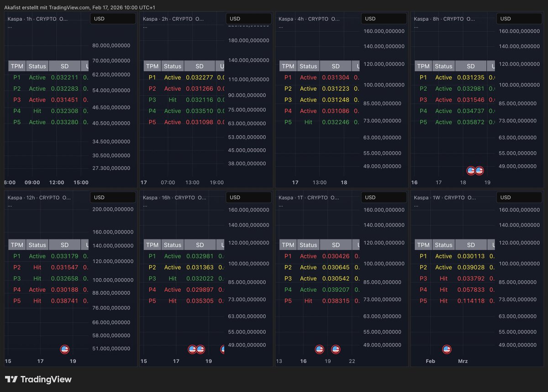Image resolution: width=548 pixels, height=392 pixels.
Task: Click the SD value 0.031098
Action: 200,122
